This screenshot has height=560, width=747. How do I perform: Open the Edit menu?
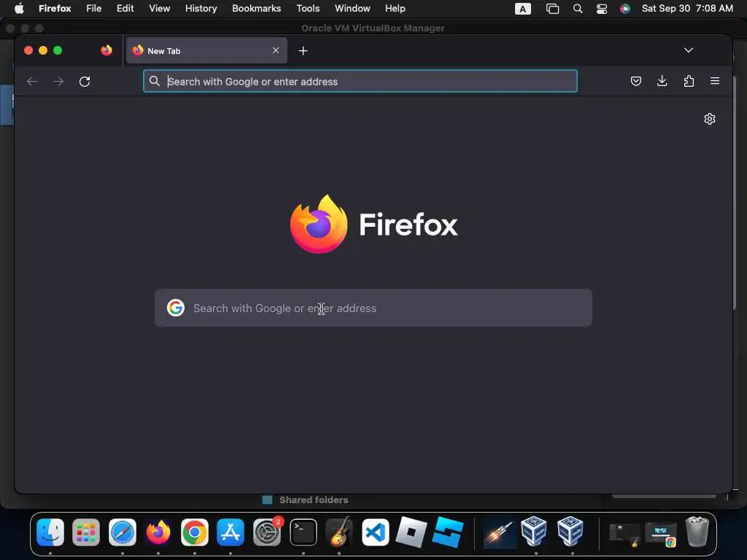point(125,9)
